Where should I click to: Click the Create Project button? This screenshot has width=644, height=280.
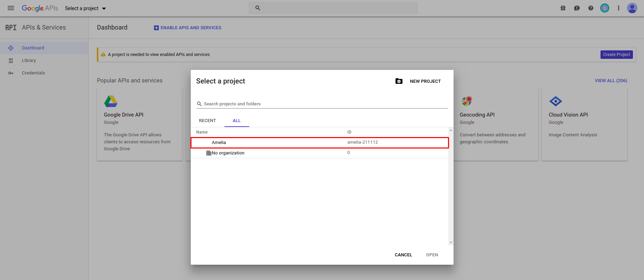tap(617, 55)
